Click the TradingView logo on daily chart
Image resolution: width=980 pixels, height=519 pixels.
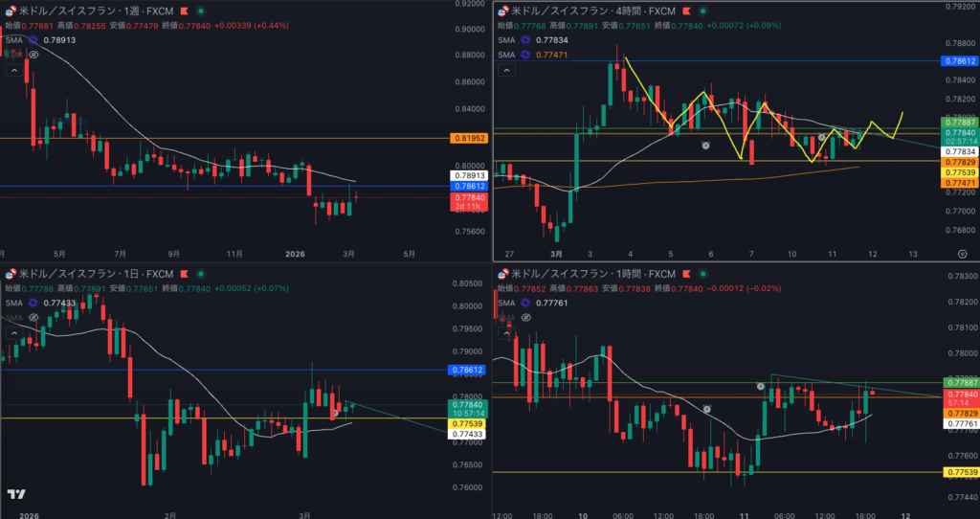[16, 494]
